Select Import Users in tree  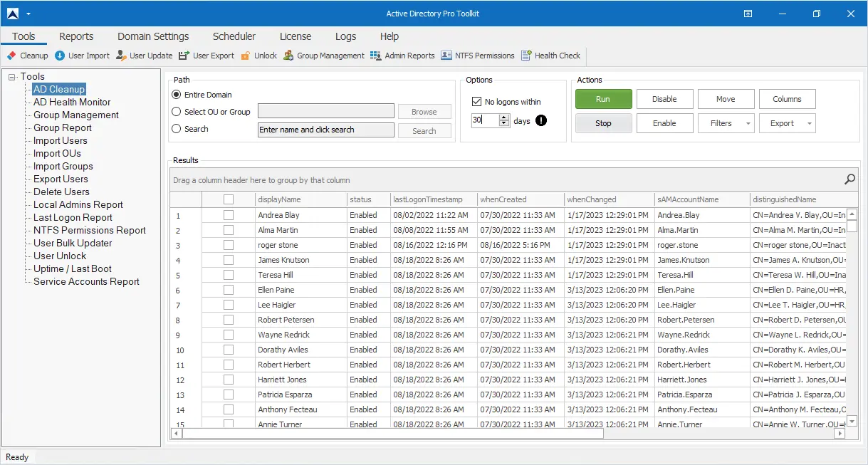(61, 140)
